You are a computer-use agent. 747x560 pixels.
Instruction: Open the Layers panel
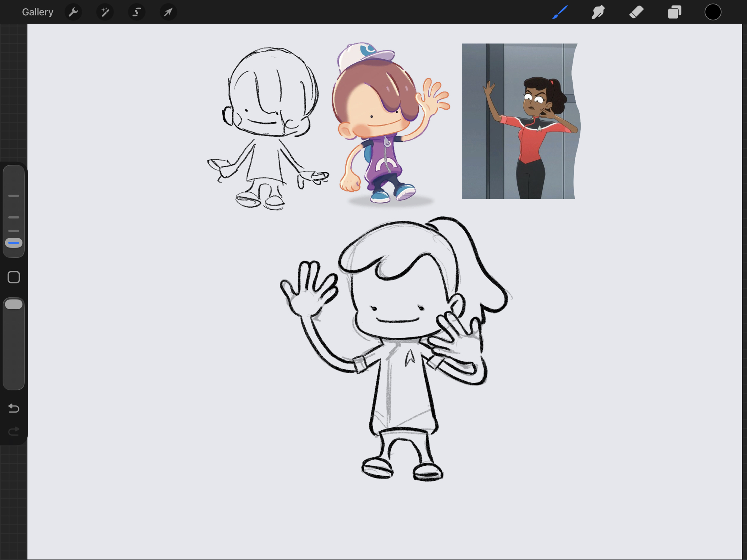tap(675, 12)
